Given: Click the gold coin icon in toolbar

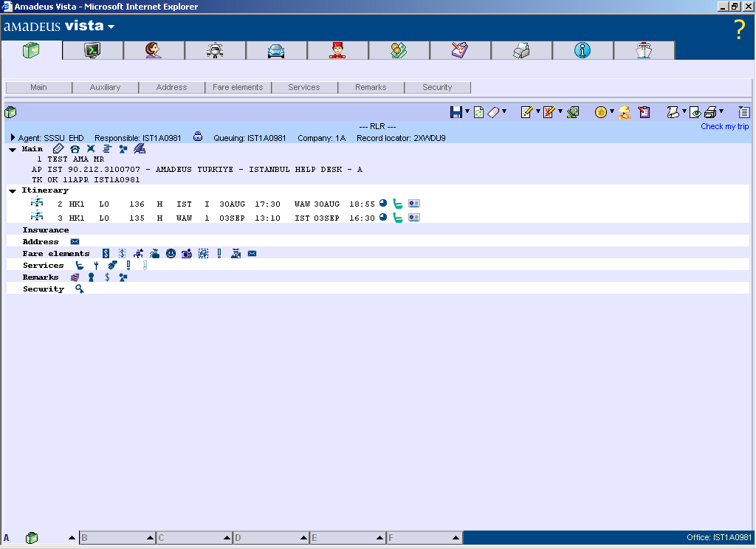Looking at the screenshot, I should pyautogui.click(x=601, y=112).
